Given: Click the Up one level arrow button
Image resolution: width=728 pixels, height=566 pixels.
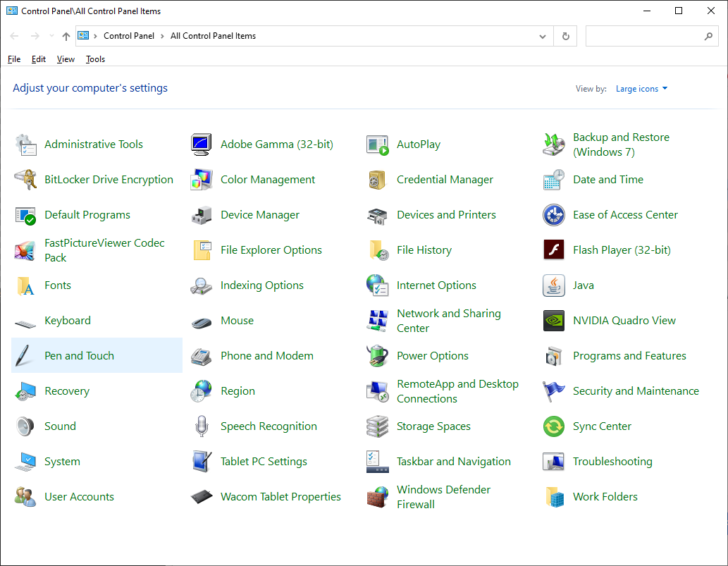Looking at the screenshot, I should pyautogui.click(x=66, y=36).
